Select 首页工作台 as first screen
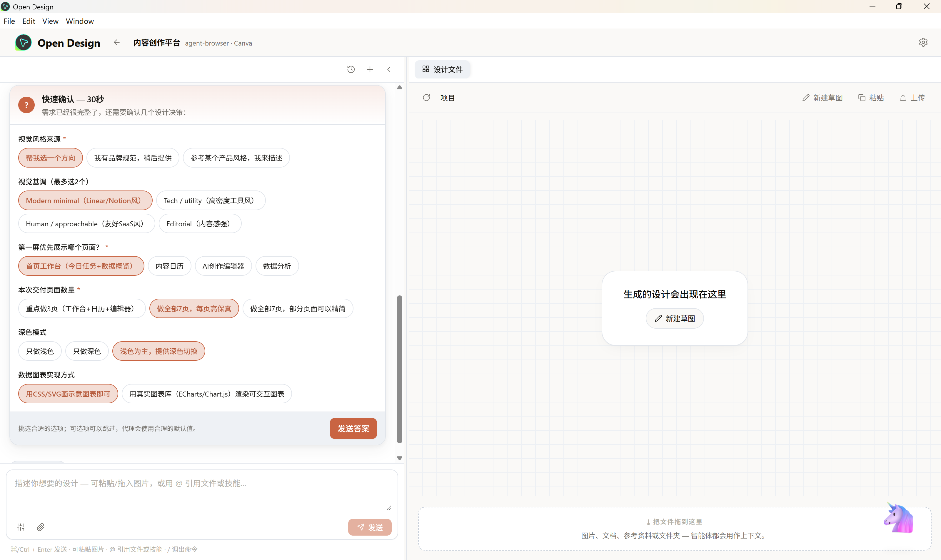The height and width of the screenshot is (560, 941). pyautogui.click(x=81, y=266)
